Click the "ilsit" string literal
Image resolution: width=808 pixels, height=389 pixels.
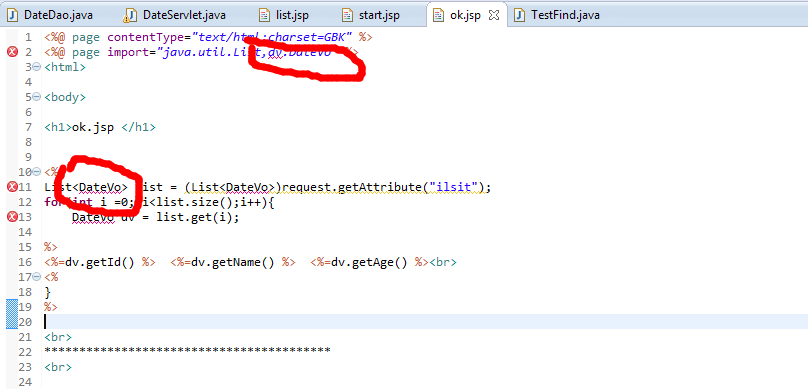pos(454,187)
